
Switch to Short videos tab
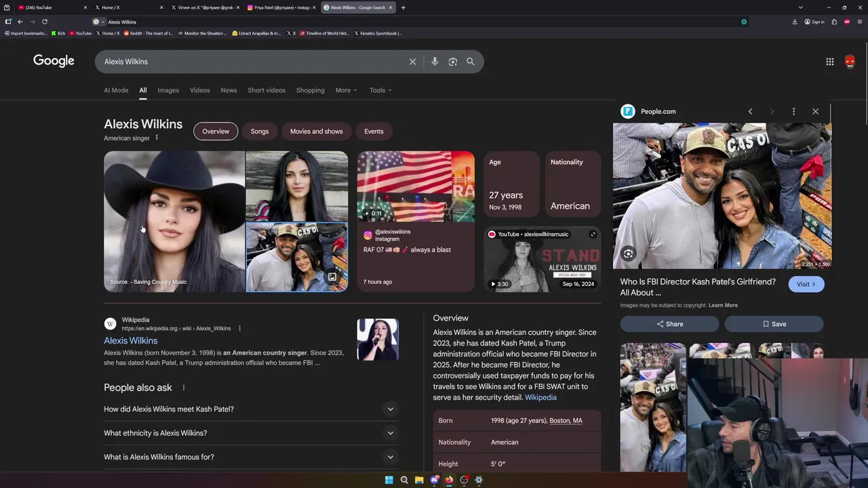[267, 90]
